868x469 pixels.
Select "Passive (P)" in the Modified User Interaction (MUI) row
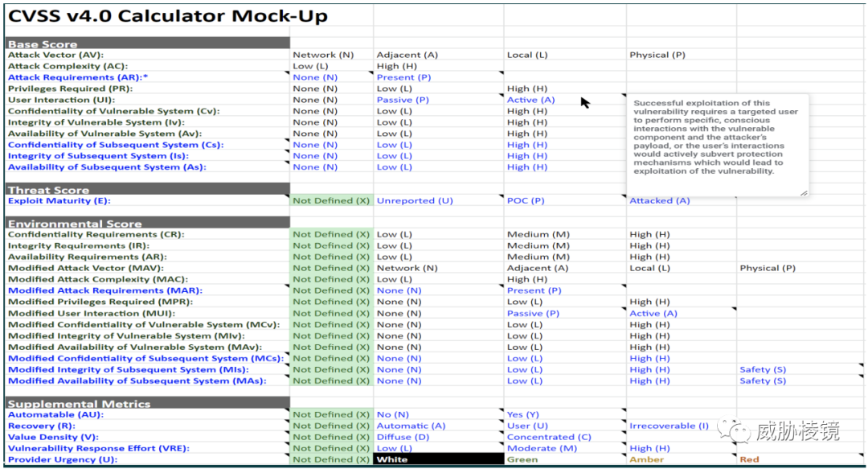click(533, 313)
